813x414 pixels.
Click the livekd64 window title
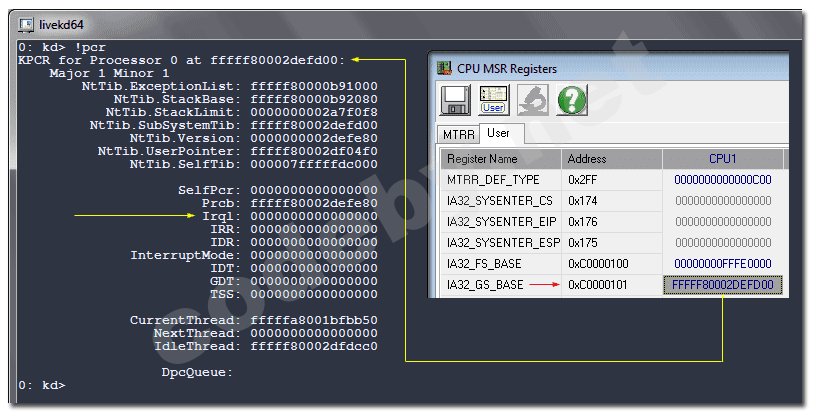61,24
